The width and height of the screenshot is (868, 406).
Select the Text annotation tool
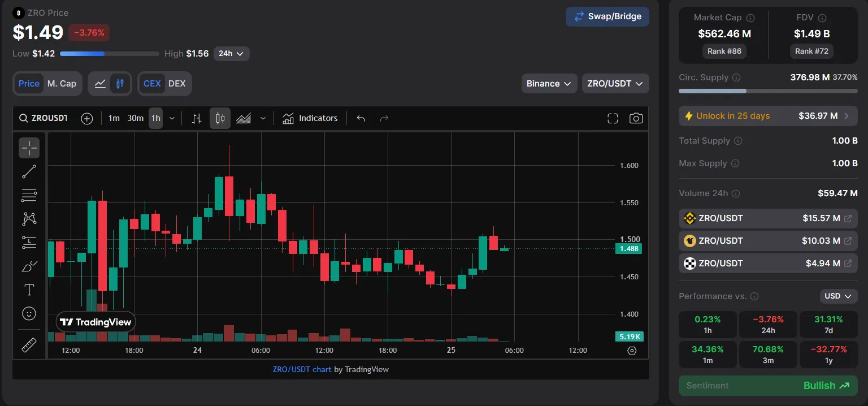click(x=29, y=290)
